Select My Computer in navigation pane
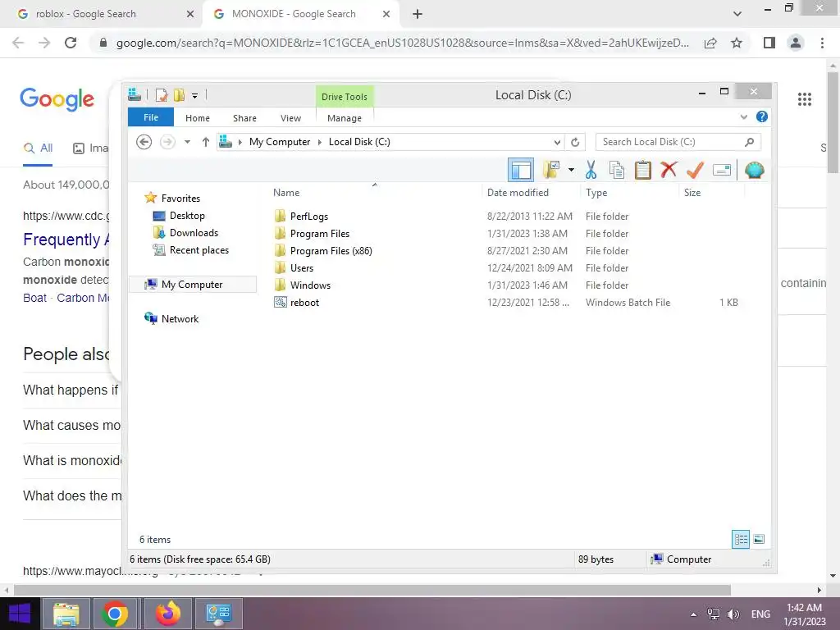 tap(192, 285)
